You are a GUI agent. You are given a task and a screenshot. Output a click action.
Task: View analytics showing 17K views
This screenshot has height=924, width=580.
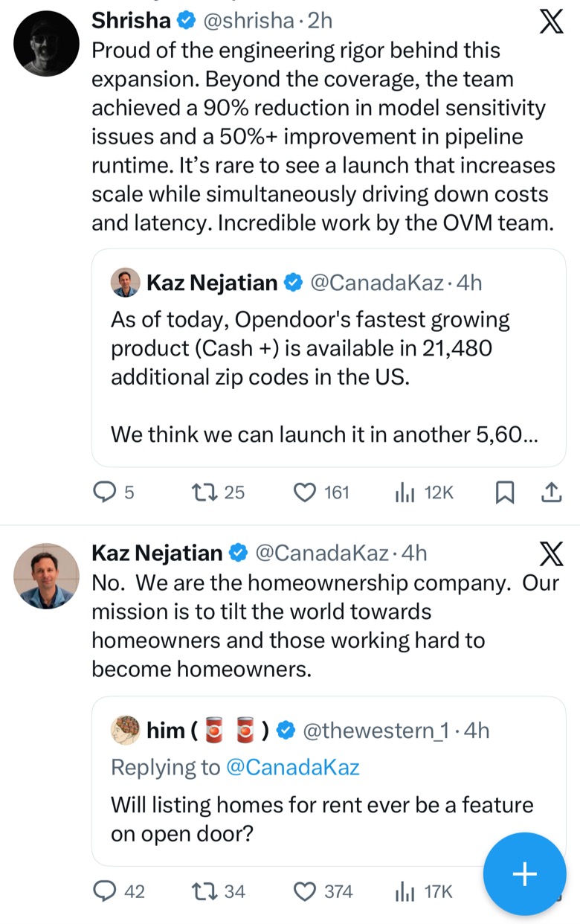(424, 891)
